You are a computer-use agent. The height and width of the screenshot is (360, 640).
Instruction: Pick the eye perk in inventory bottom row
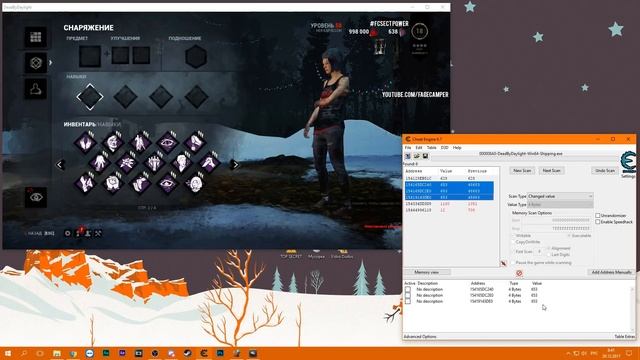[167, 183]
